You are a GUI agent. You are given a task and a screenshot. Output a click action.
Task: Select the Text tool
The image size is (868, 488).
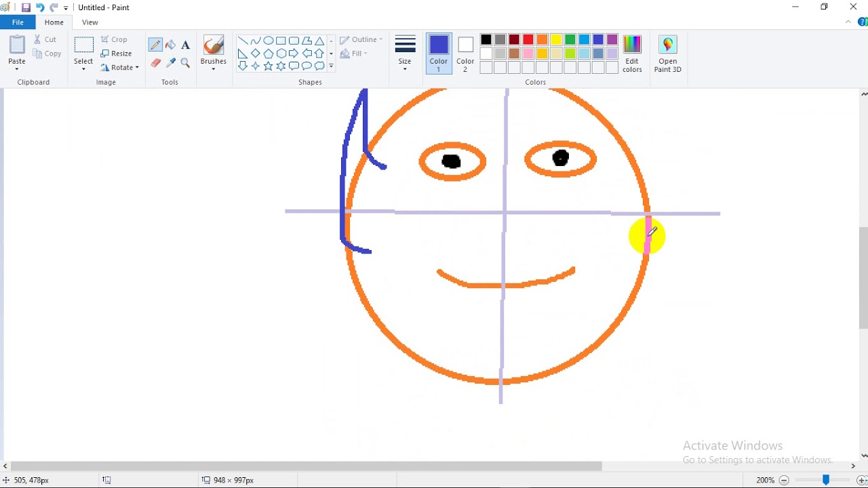tap(185, 45)
